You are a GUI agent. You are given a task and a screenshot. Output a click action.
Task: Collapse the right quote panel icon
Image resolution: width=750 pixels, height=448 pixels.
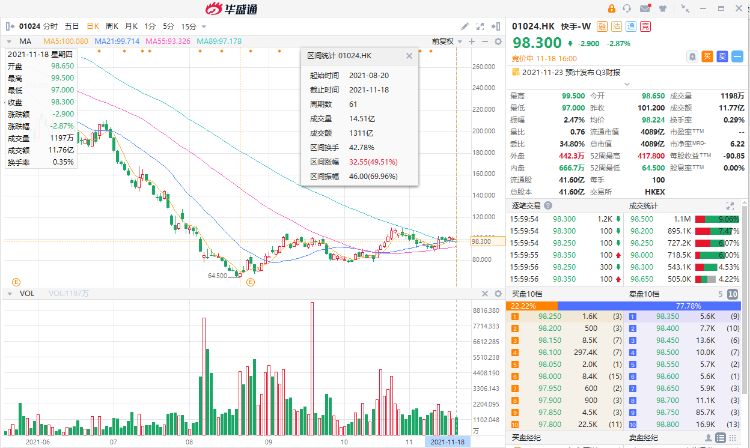point(496,26)
